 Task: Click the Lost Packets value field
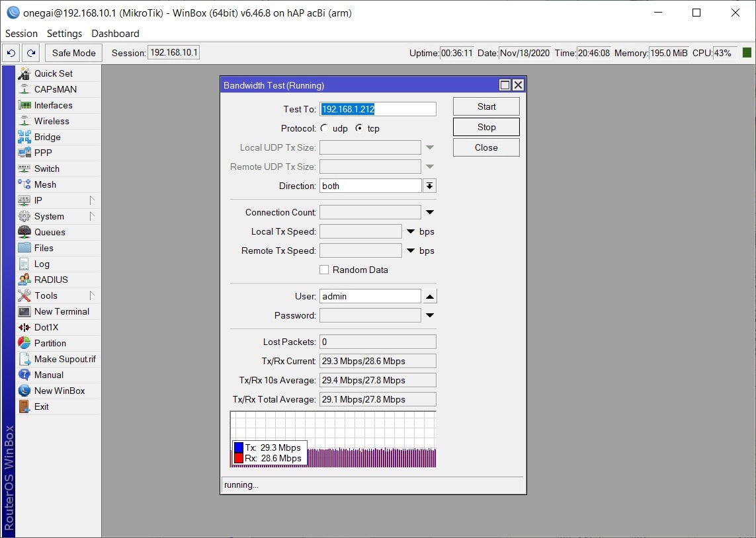pos(378,342)
